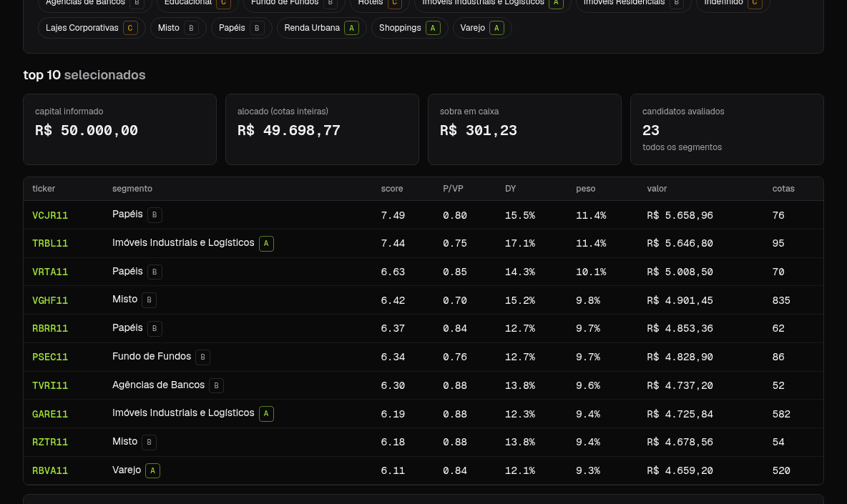
Task: Click the peso 9.7% in RBRR11 row
Action: (x=588, y=329)
